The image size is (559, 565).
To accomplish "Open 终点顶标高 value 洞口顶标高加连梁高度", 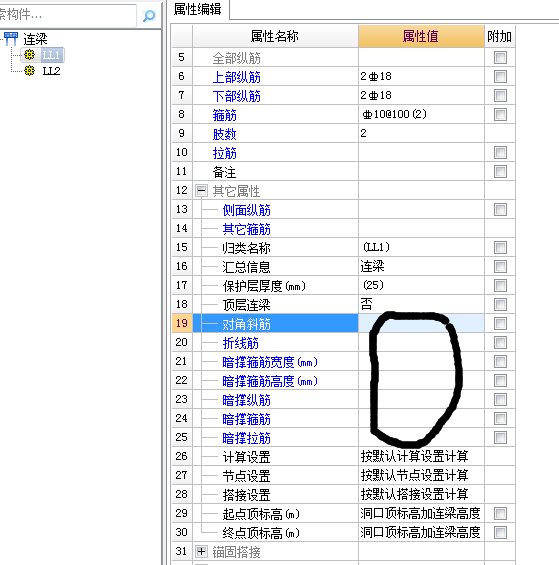I will pyautogui.click(x=421, y=532).
